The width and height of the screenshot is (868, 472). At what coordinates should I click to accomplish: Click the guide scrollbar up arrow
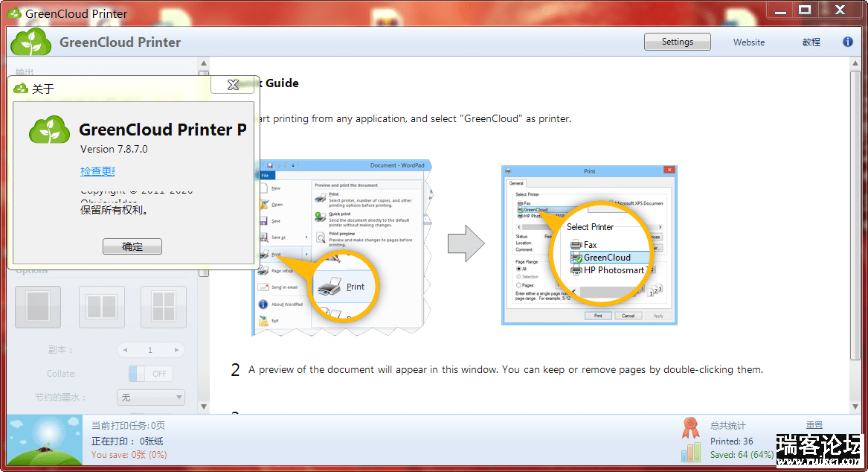855,63
